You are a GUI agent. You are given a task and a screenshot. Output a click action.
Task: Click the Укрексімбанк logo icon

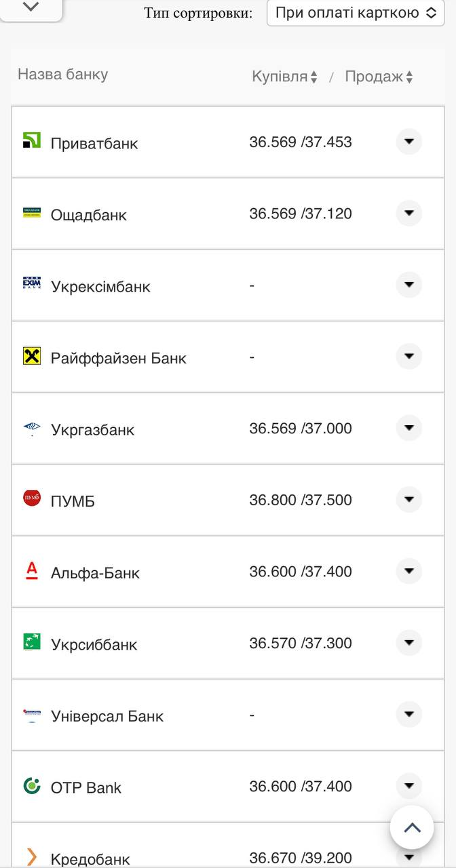(x=32, y=284)
